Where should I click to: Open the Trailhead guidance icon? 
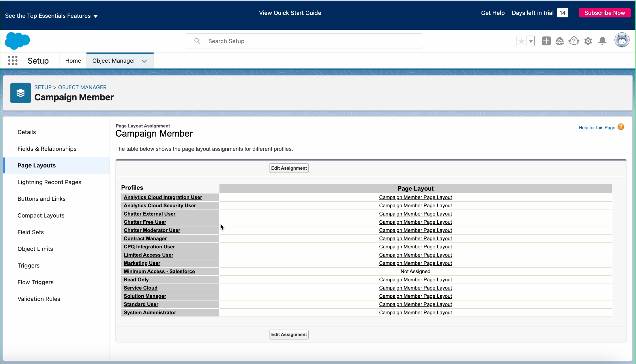(x=560, y=41)
